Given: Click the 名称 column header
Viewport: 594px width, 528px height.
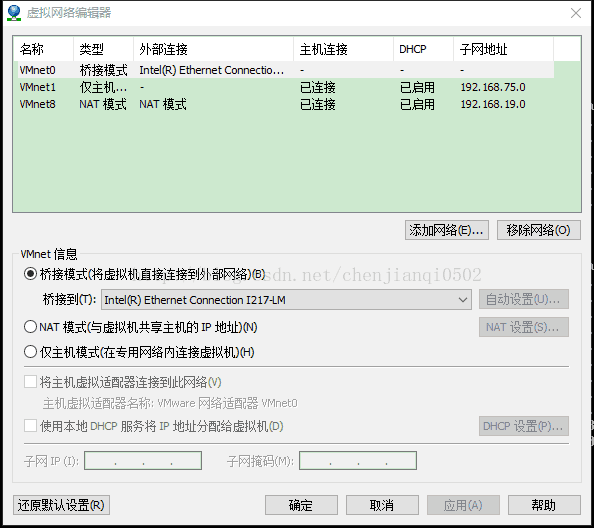Looking at the screenshot, I should click(x=44, y=49).
